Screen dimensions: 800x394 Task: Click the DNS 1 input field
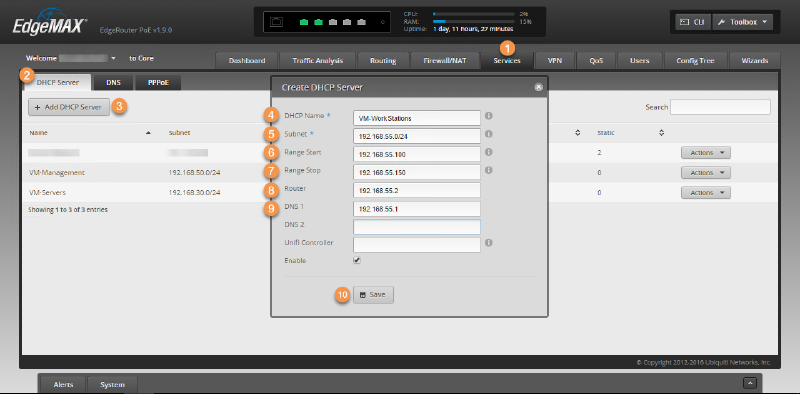pyautogui.click(x=417, y=209)
